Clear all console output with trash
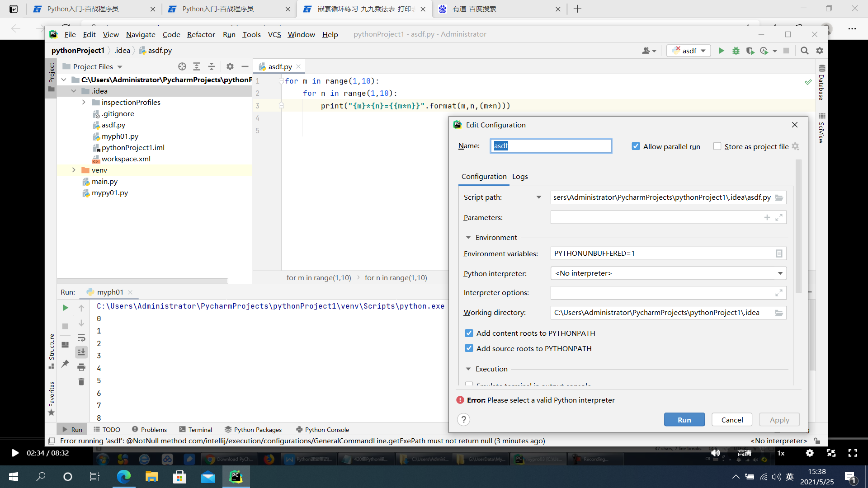The width and height of the screenshot is (868, 488). [x=81, y=382]
